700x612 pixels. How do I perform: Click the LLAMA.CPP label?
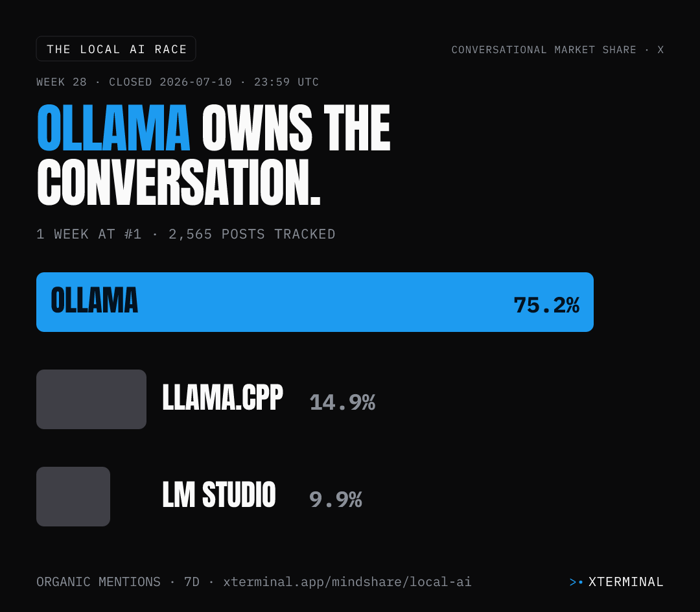pos(222,397)
